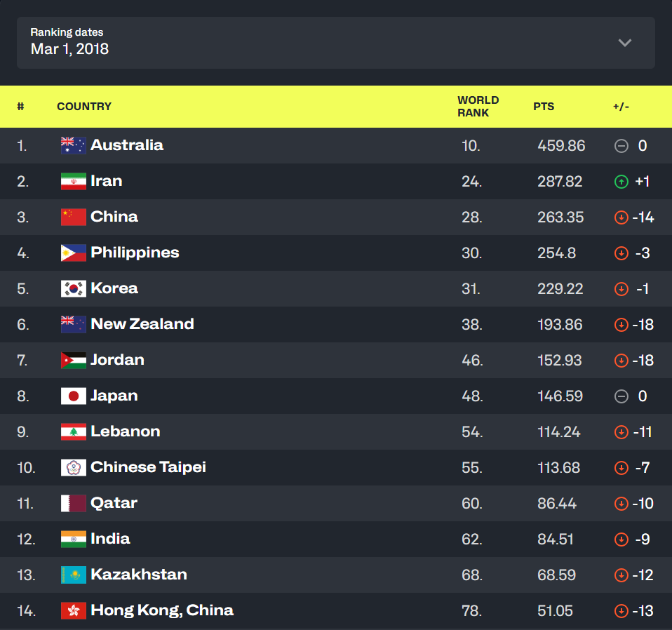Click China's red down-arrow indicator

tap(621, 217)
